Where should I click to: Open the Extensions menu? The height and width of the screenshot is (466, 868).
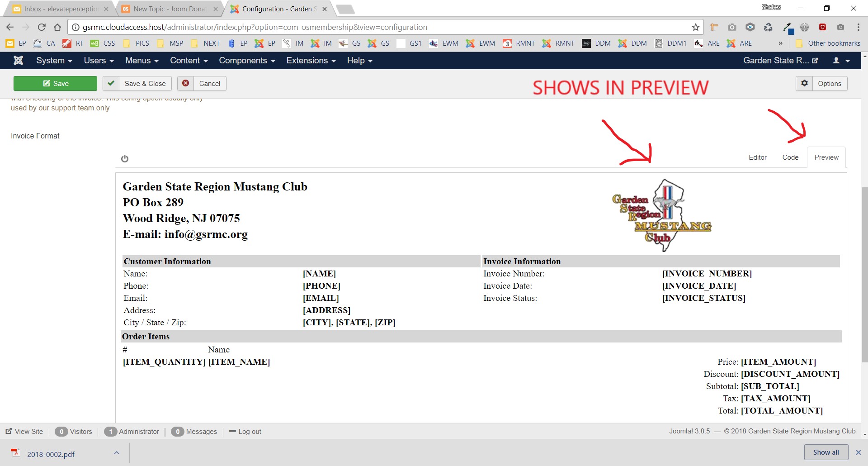311,60
